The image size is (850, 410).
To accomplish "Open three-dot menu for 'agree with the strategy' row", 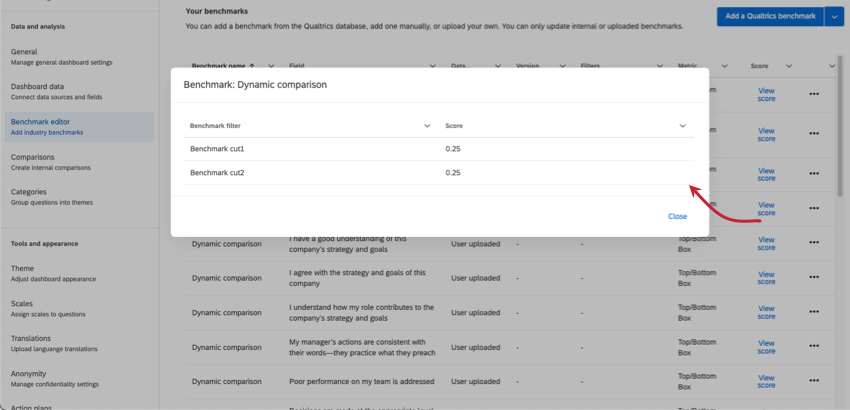I will coord(813,277).
